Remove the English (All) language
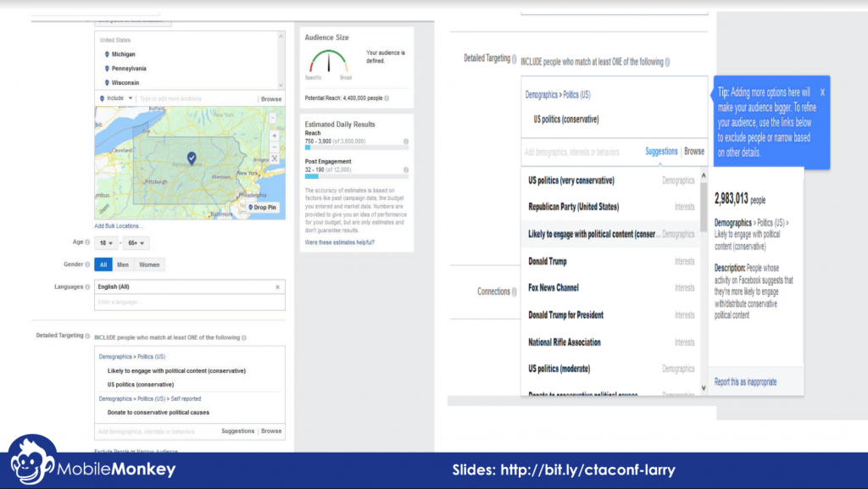The image size is (868, 489). [x=277, y=287]
